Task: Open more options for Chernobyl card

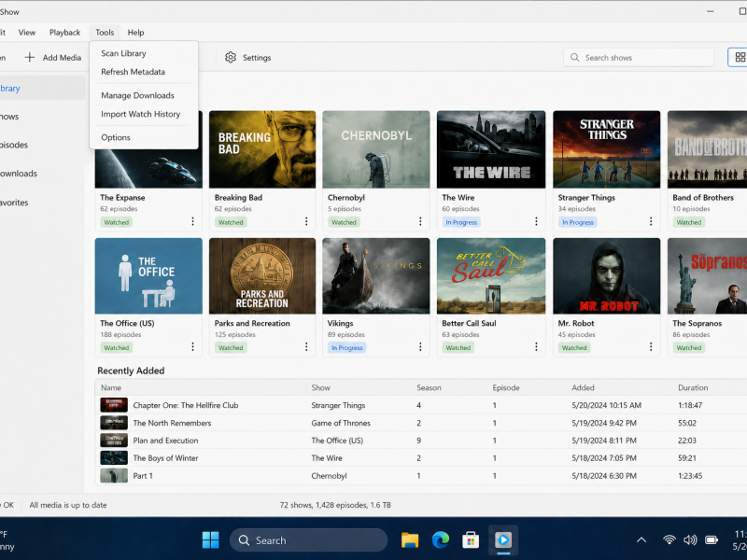Action: pos(420,221)
